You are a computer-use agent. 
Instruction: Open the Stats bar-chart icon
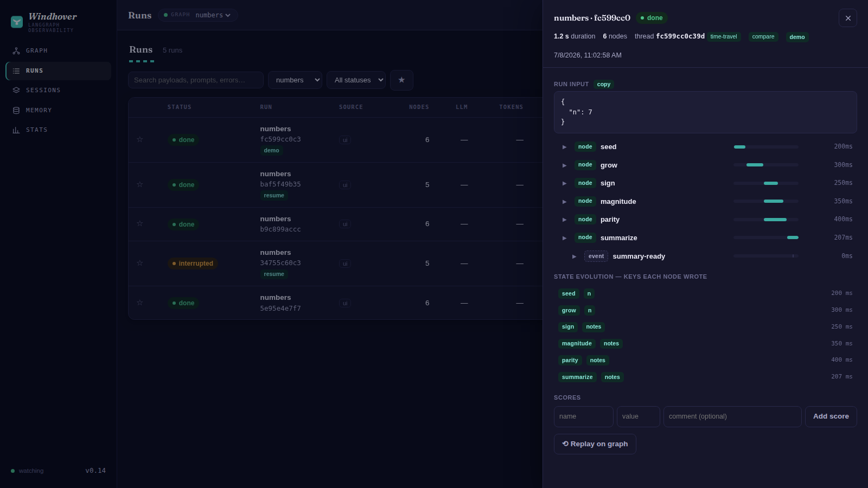[16, 130]
